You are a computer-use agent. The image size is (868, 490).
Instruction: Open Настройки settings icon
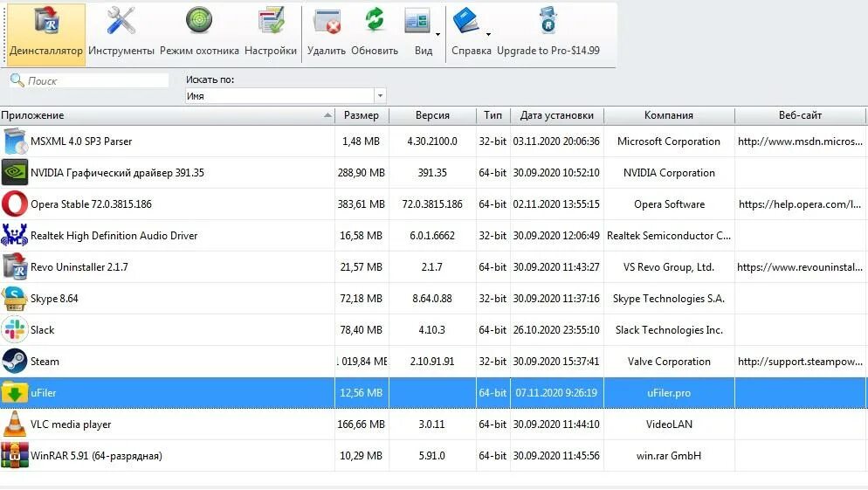click(271, 22)
